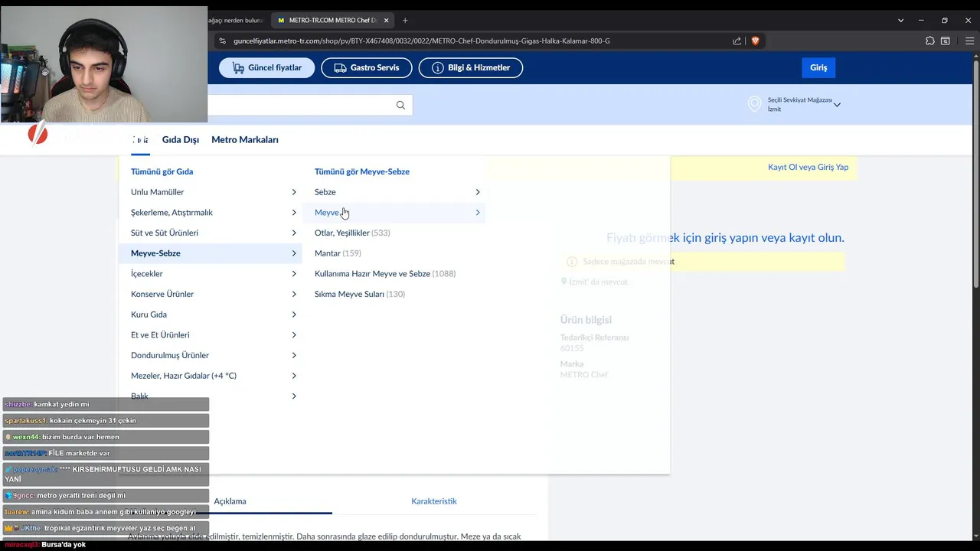This screenshot has width=980, height=551.
Task: Open the browser extensions puzzle icon
Action: pos(930,41)
